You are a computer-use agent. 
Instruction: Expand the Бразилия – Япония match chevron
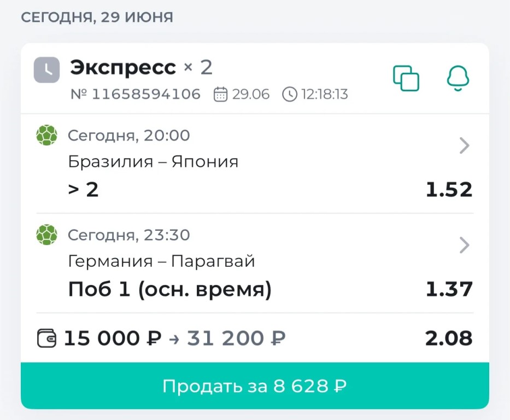point(464,145)
